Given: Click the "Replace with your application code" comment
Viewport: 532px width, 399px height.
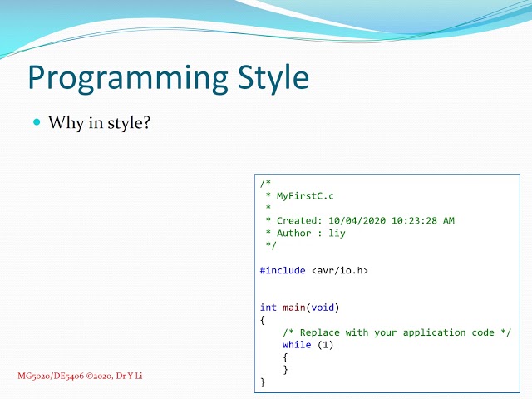Looking at the screenshot, I should click(395, 332).
